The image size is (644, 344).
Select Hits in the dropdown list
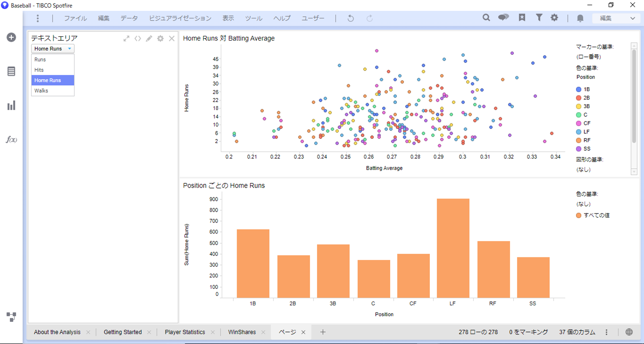pos(53,70)
